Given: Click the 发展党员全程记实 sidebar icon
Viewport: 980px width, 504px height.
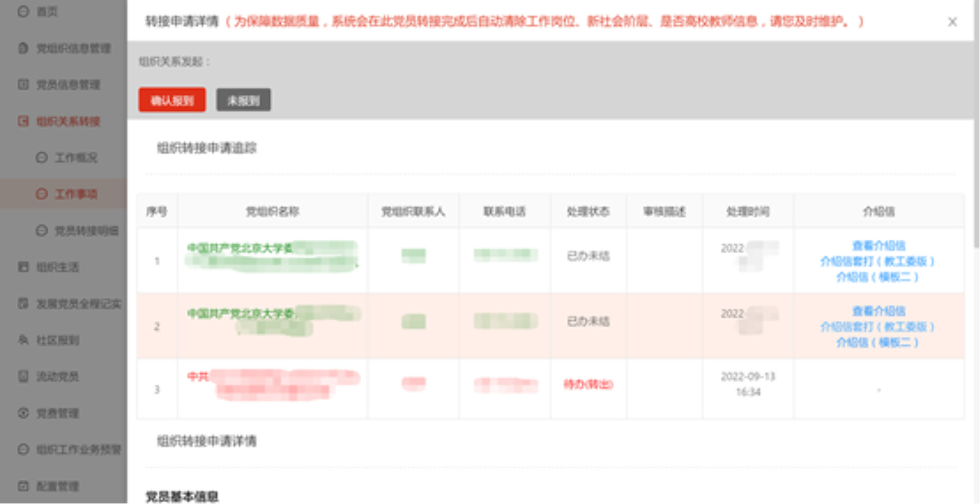Looking at the screenshot, I should [23, 304].
